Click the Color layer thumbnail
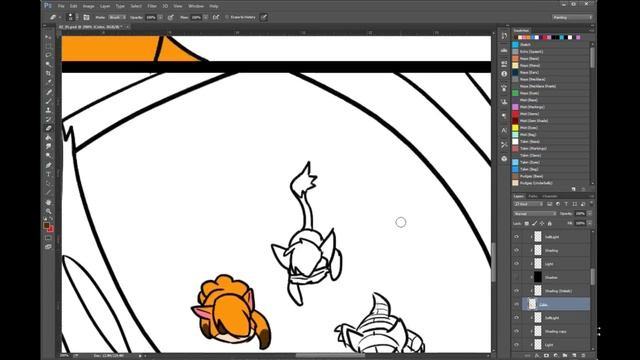 click(532, 304)
